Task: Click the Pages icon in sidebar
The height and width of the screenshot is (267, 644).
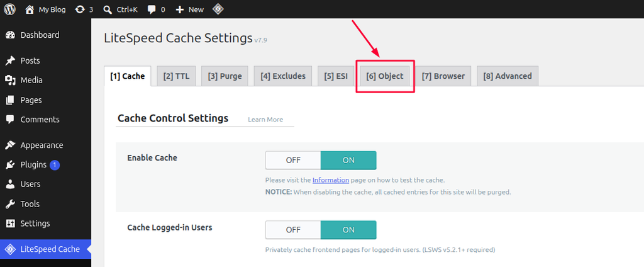Action: point(10,100)
